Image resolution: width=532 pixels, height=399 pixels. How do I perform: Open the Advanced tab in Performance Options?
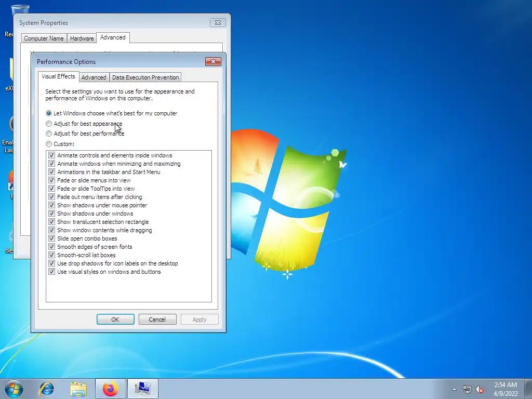coord(94,77)
